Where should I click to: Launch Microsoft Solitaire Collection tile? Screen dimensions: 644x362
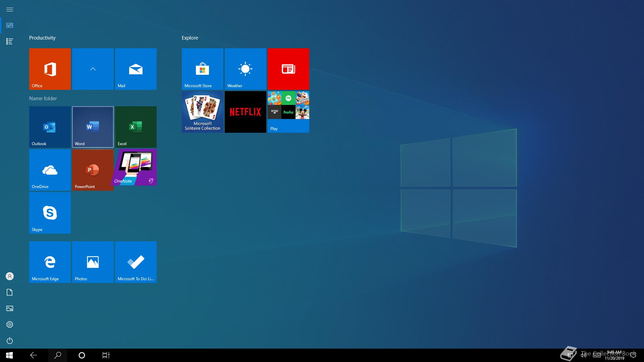(x=203, y=112)
